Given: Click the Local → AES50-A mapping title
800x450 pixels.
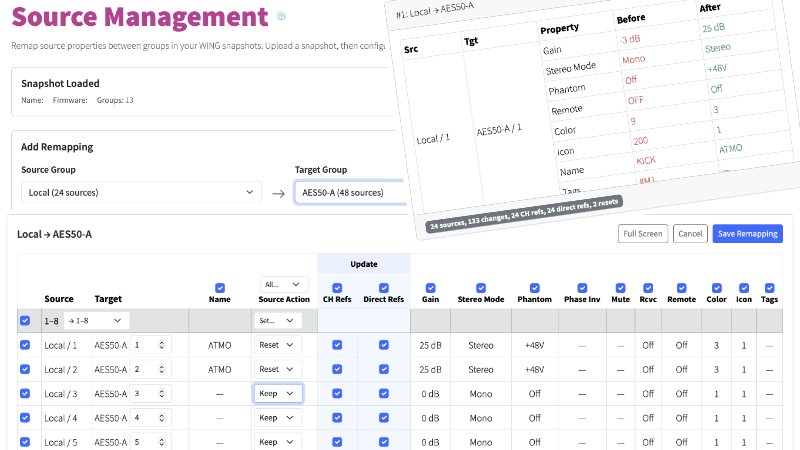Looking at the screenshot, I should tap(55, 234).
